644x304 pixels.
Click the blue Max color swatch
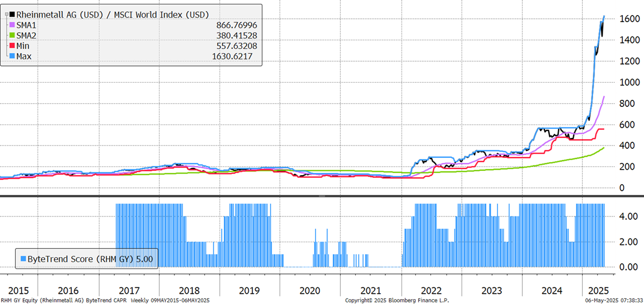pos(12,56)
